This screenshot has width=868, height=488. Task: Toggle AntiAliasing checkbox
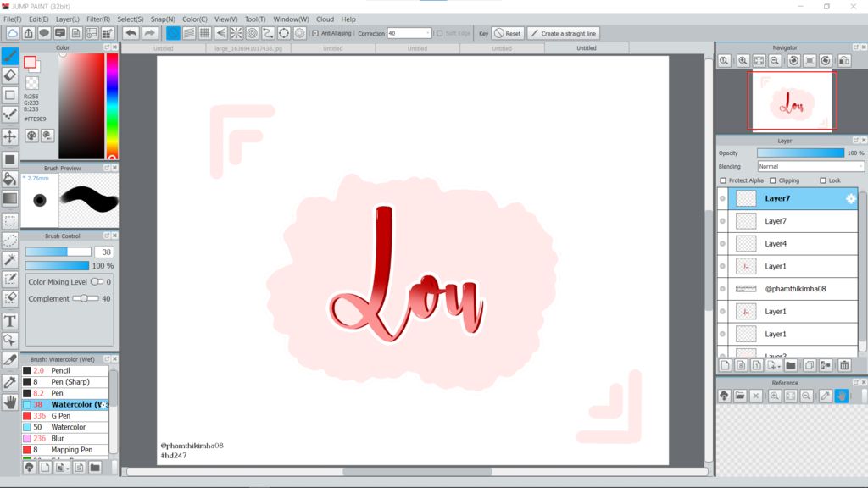pyautogui.click(x=315, y=33)
